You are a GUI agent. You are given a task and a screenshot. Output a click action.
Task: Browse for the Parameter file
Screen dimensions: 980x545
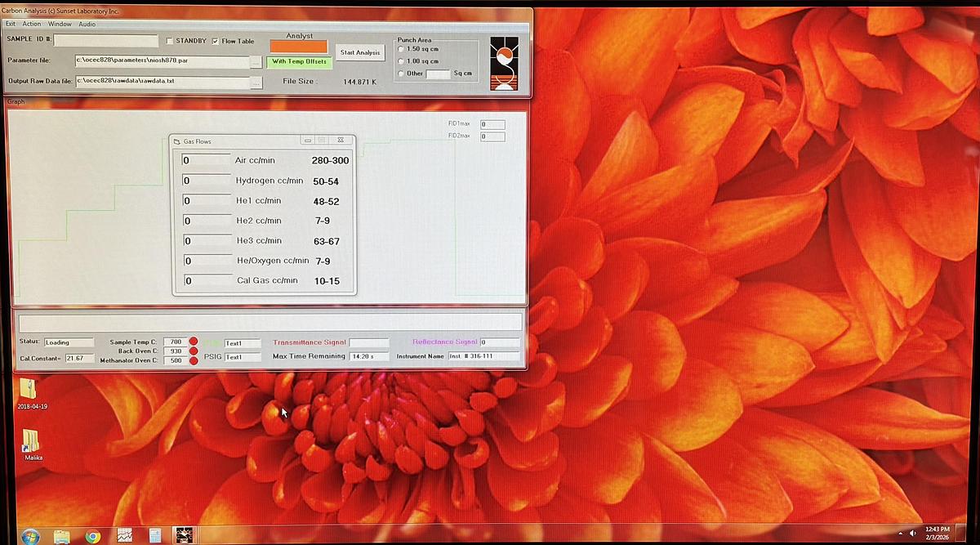click(x=256, y=61)
